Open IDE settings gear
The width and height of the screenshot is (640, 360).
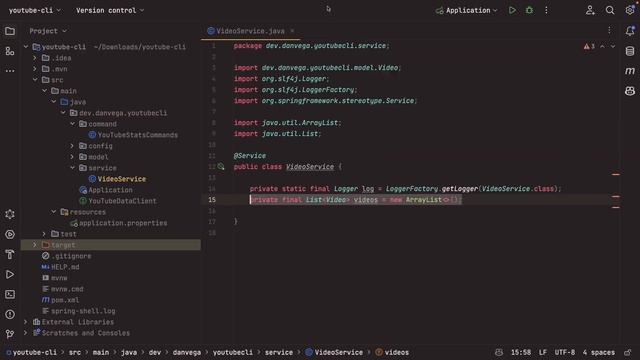tap(629, 10)
